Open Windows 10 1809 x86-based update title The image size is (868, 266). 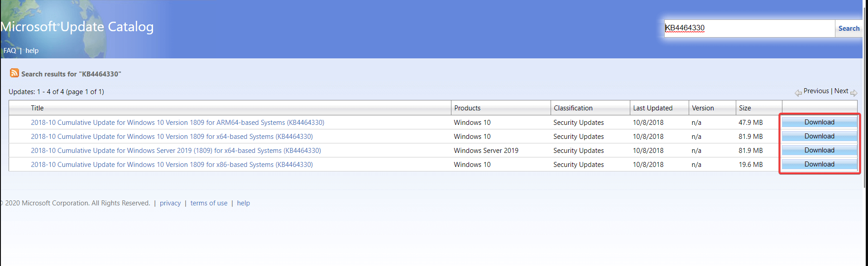point(172,165)
